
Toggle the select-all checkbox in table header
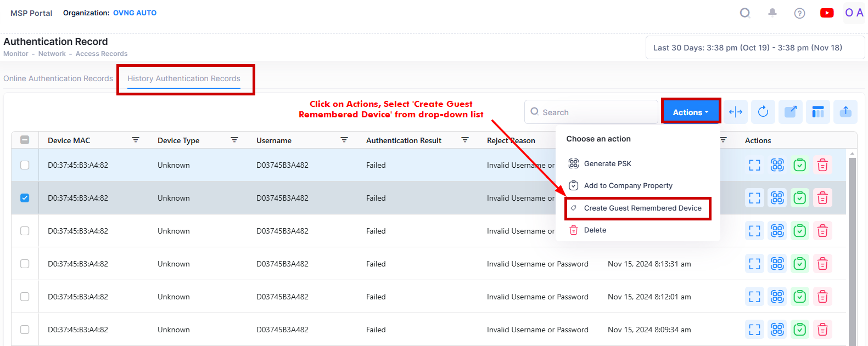point(25,140)
